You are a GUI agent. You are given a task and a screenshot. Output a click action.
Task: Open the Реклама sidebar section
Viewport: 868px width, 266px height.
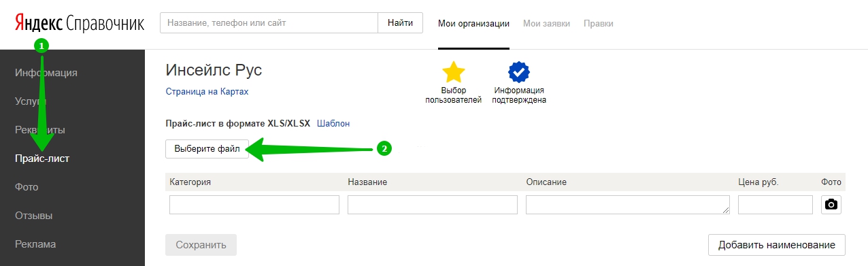pyautogui.click(x=35, y=244)
